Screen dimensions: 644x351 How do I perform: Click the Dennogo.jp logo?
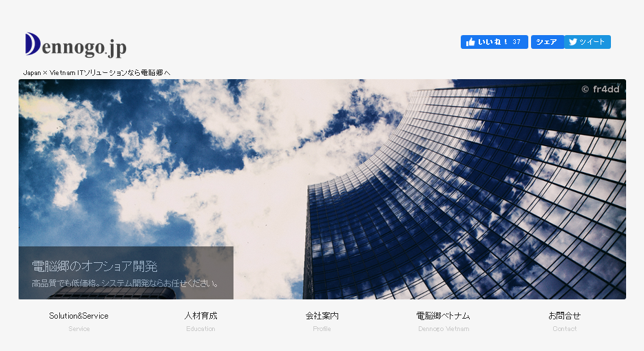pos(76,45)
